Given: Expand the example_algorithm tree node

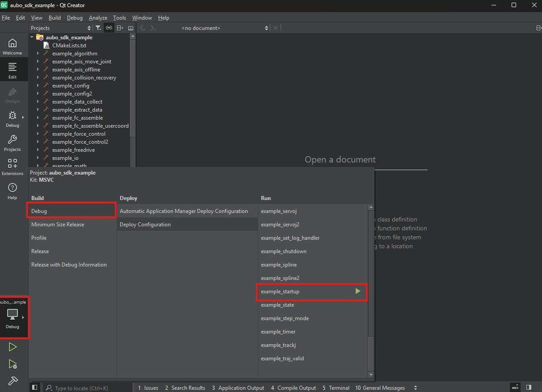Looking at the screenshot, I should point(38,54).
